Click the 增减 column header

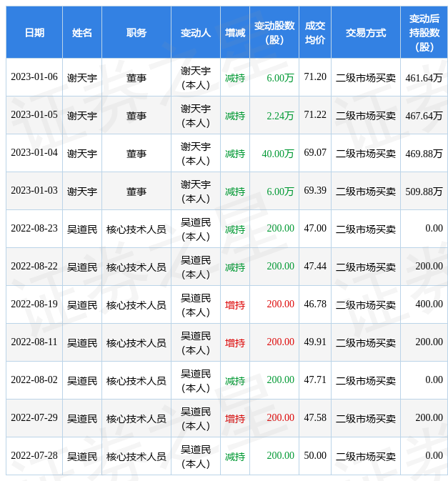point(235,32)
